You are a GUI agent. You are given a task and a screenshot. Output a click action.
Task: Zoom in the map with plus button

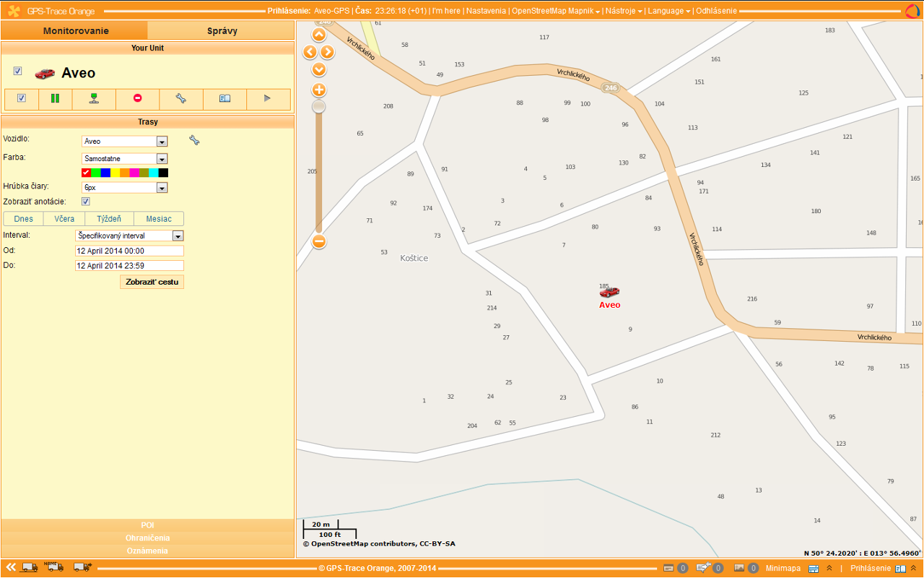coord(319,90)
